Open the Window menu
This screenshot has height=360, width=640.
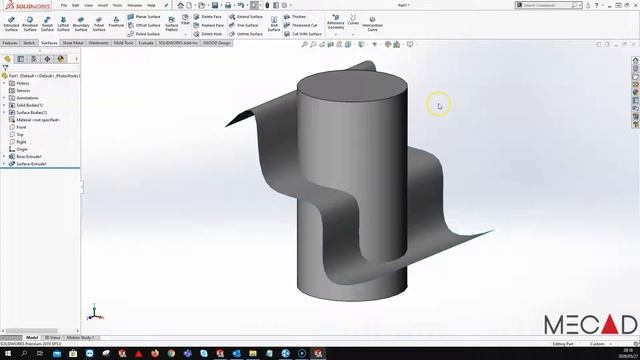[x=134, y=5]
